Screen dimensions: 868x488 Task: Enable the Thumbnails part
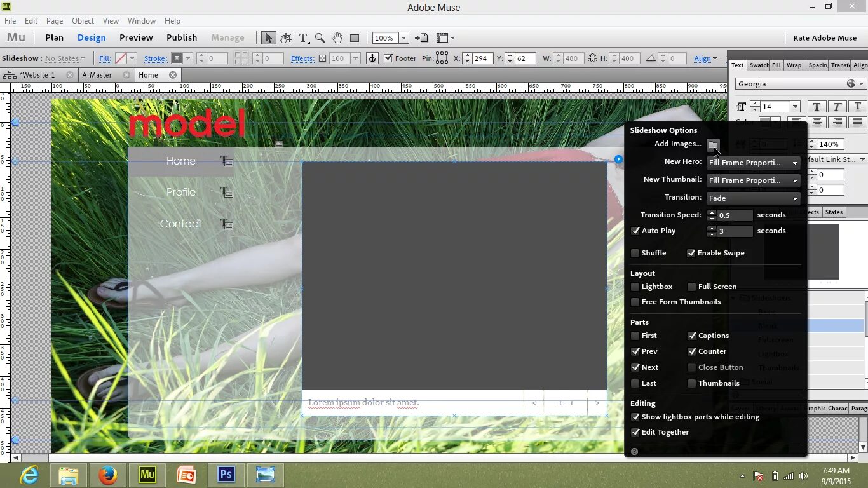click(692, 383)
